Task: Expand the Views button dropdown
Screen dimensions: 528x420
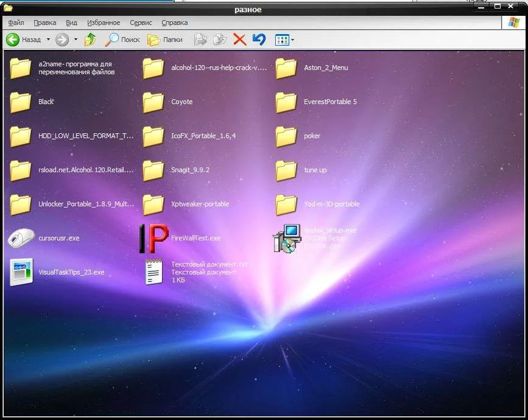Action: (293, 40)
